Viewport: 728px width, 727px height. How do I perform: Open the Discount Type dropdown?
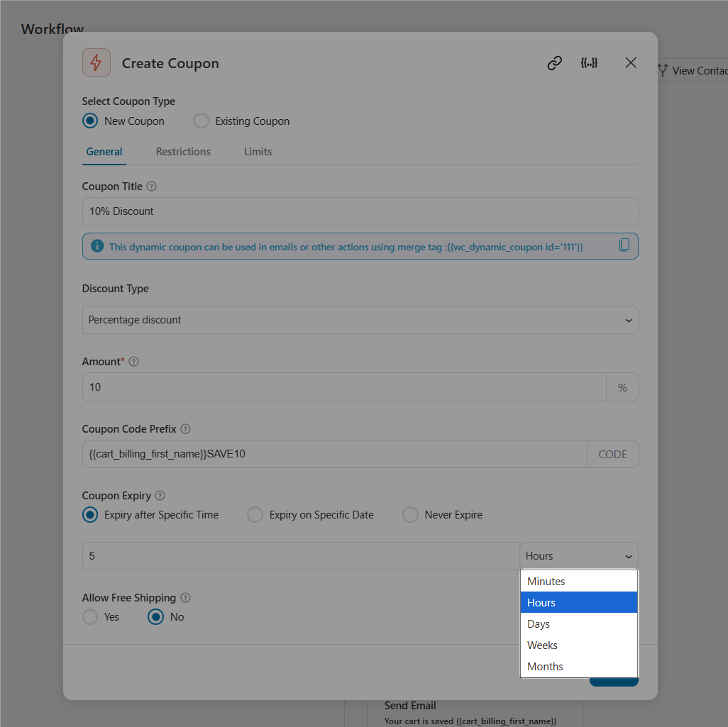tap(360, 320)
